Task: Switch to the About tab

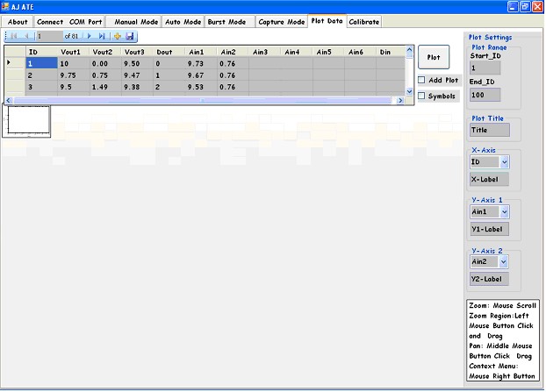Action: pos(18,22)
